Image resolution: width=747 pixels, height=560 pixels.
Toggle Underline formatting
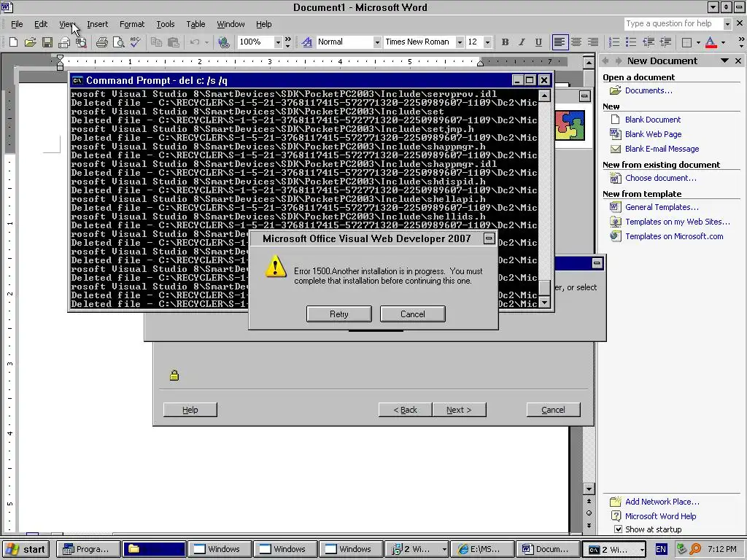pyautogui.click(x=538, y=42)
